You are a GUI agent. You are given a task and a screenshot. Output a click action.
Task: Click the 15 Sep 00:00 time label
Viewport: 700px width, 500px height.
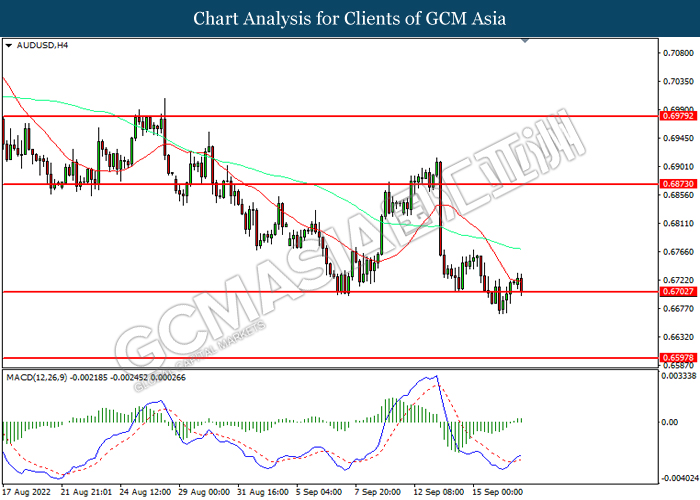click(497, 492)
